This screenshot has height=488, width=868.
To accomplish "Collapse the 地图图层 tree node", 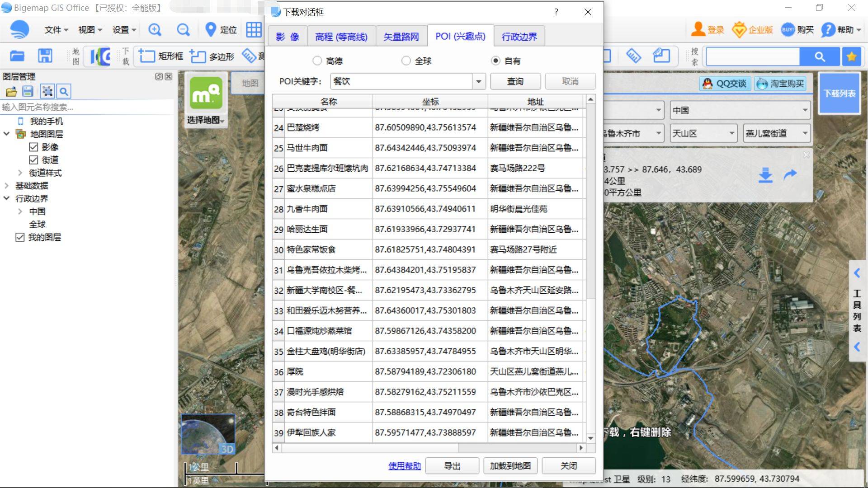I will (x=6, y=134).
